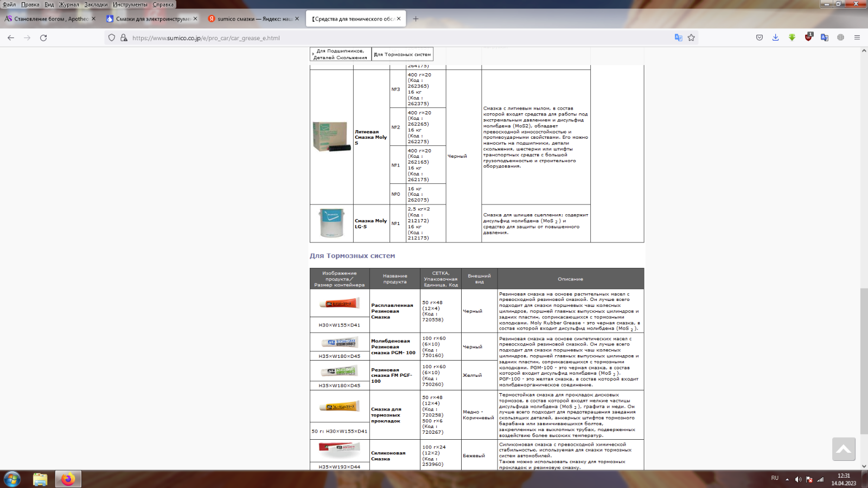The height and width of the screenshot is (488, 868).
Task: Click the Расплавленная Резиновая Смазка tube image
Action: click(339, 304)
